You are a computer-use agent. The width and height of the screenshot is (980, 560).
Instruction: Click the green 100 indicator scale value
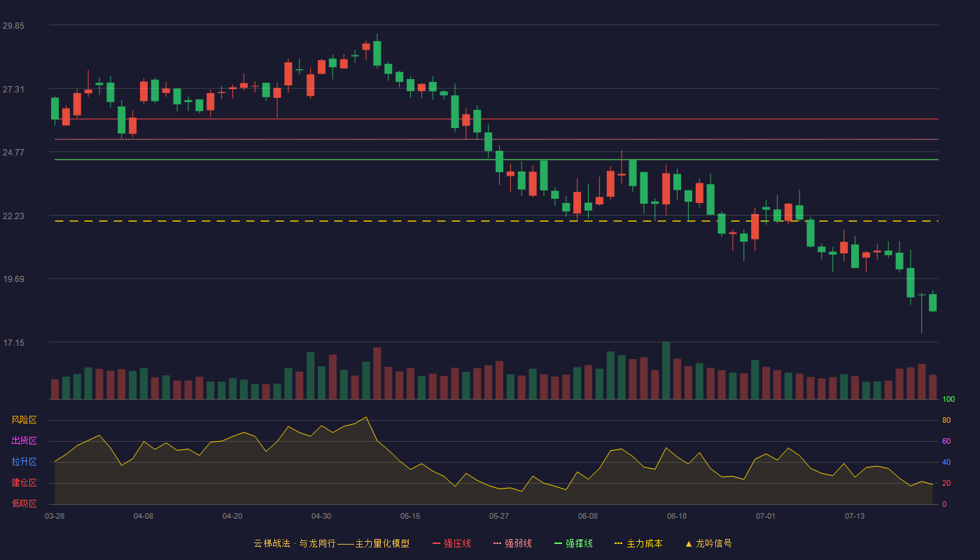click(948, 400)
